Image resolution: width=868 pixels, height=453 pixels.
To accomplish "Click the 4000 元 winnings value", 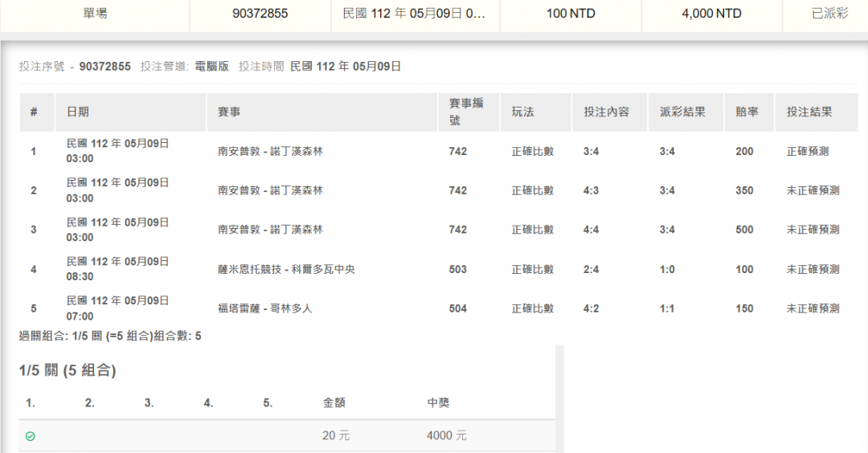I will (x=447, y=436).
